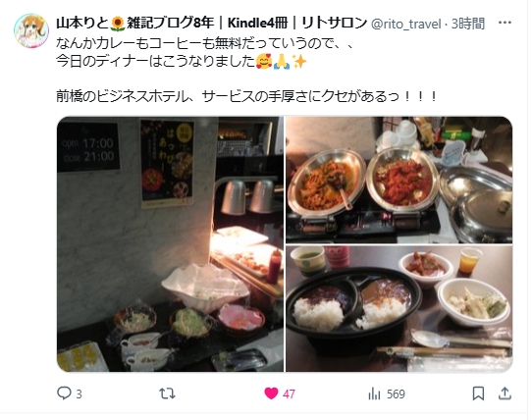This screenshot has width=532, height=420.
Task: View the curry rice dinner tray photo
Action: click(x=399, y=309)
